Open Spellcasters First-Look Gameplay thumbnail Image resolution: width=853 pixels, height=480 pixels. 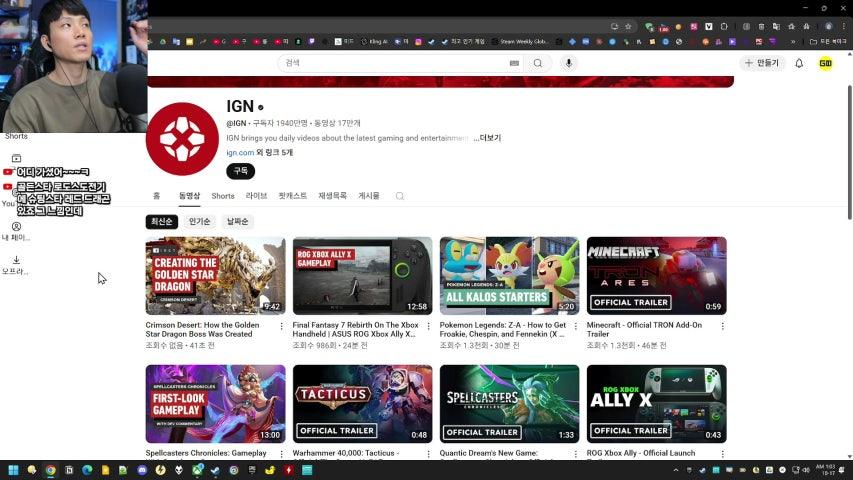point(215,404)
